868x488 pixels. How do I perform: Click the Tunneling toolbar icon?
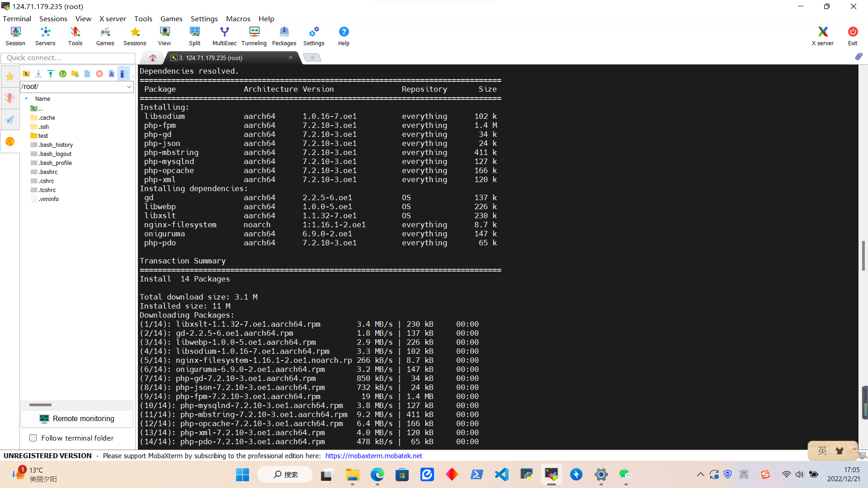click(254, 36)
